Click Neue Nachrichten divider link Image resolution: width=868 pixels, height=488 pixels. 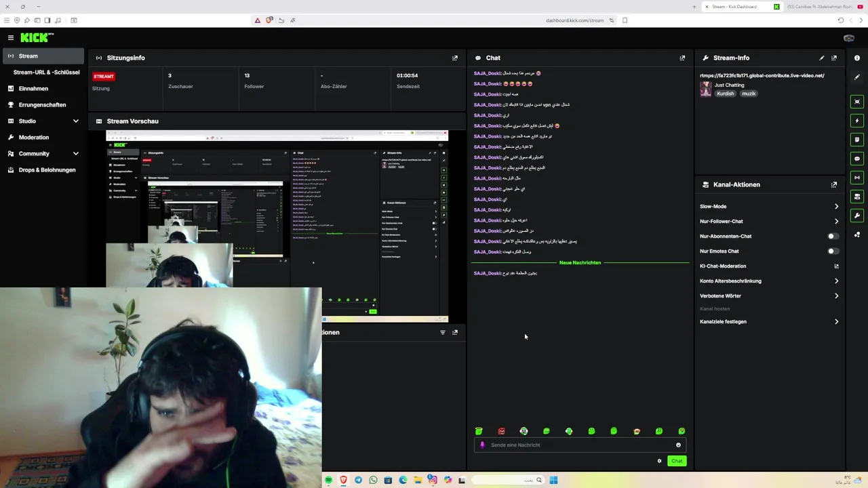tap(580, 263)
